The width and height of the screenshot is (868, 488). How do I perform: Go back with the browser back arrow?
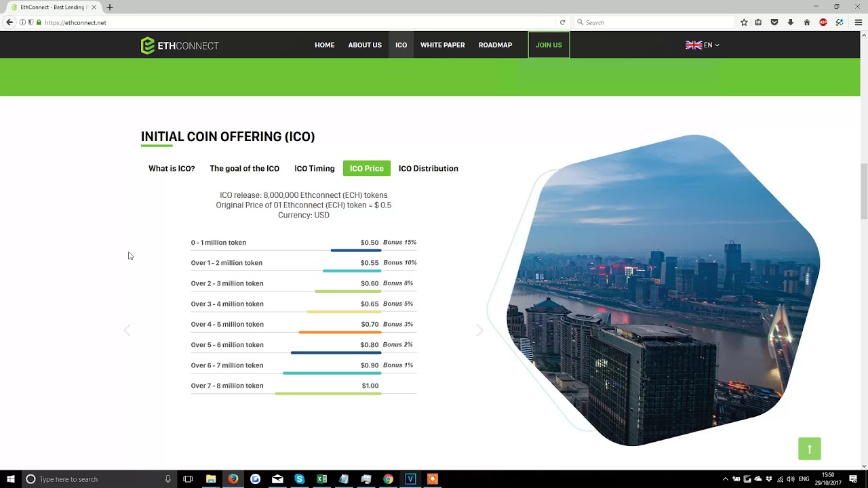9,22
